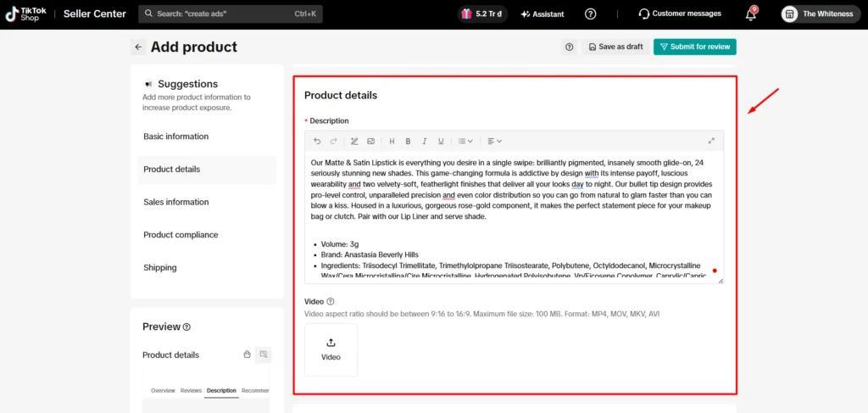Image resolution: width=868 pixels, height=413 pixels.
Task: Open the help question mark in top bar
Action: [x=591, y=14]
